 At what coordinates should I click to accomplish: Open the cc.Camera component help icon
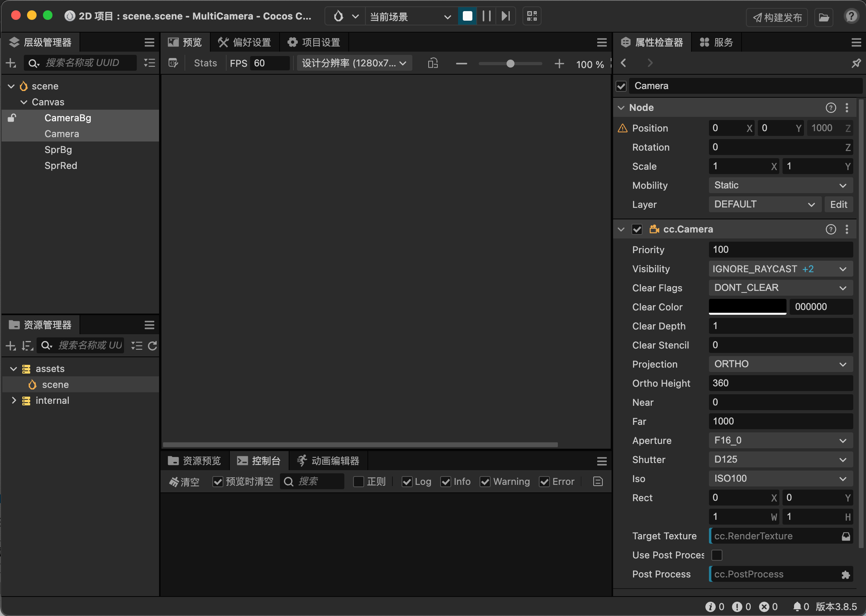coord(831,229)
